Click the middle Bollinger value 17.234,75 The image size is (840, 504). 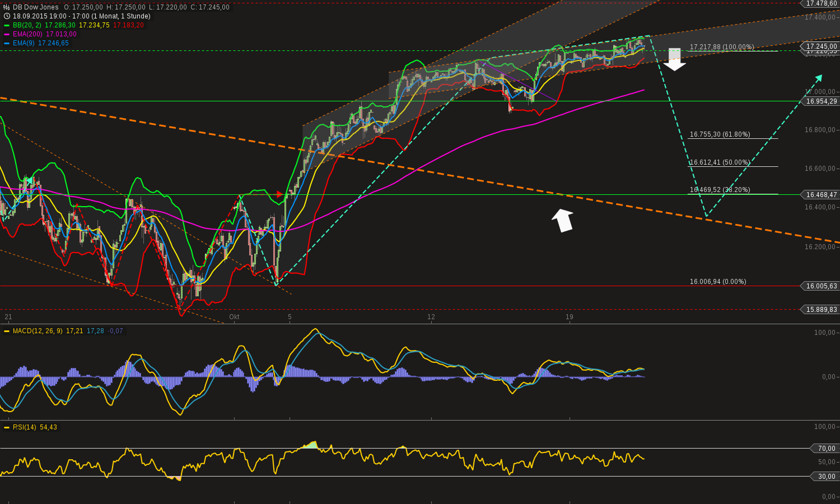[x=94, y=25]
